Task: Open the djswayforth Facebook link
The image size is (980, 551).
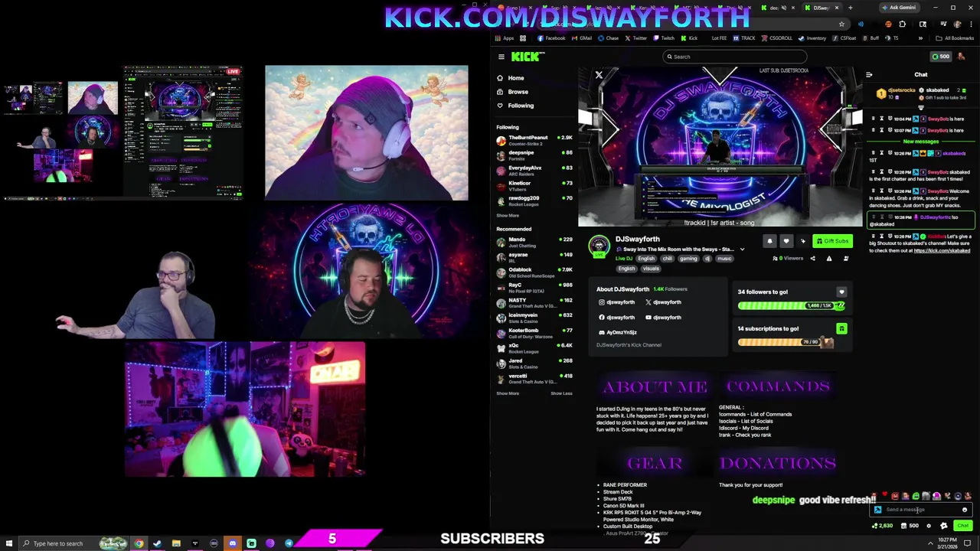Action: click(616, 318)
